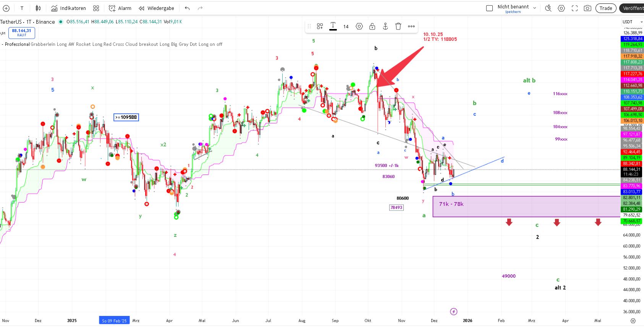Change text color of selected drawing

333,26
